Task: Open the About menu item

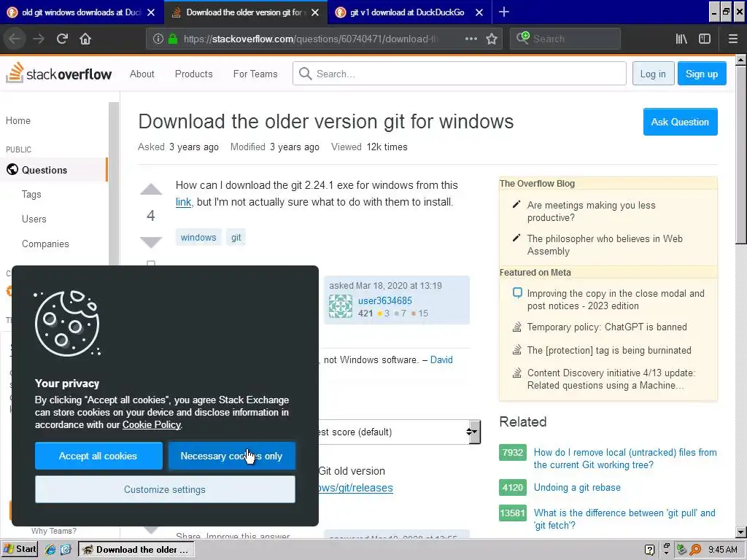Action: 142,74
